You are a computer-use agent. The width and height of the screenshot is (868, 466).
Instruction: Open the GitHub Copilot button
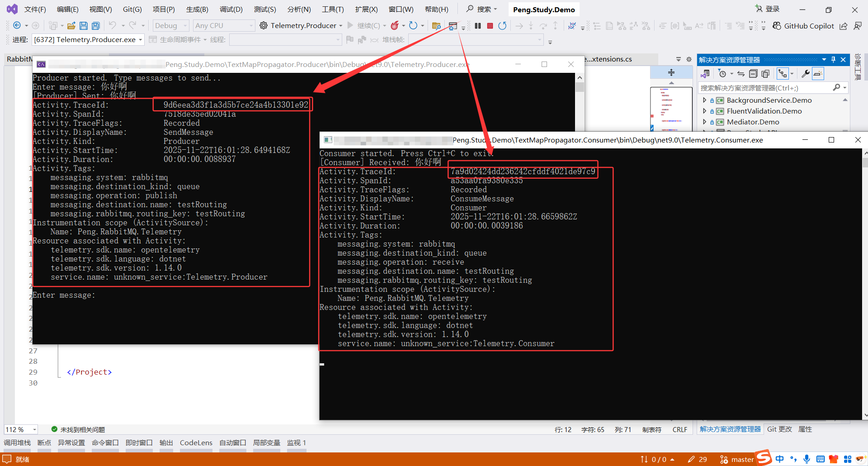click(x=803, y=26)
